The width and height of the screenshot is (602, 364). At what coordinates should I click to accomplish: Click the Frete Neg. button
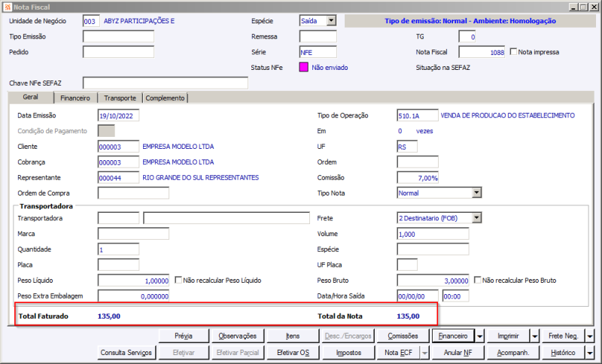563,336
